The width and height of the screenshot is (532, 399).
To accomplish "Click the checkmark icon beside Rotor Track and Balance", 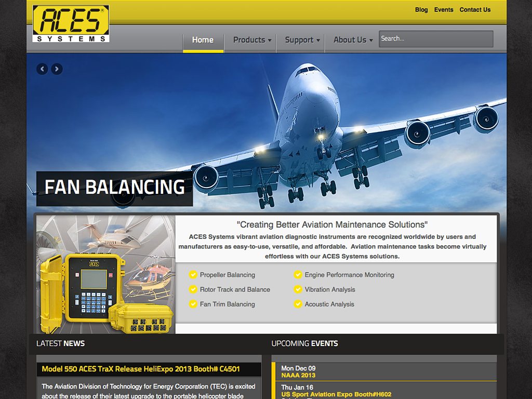I will [x=193, y=289].
